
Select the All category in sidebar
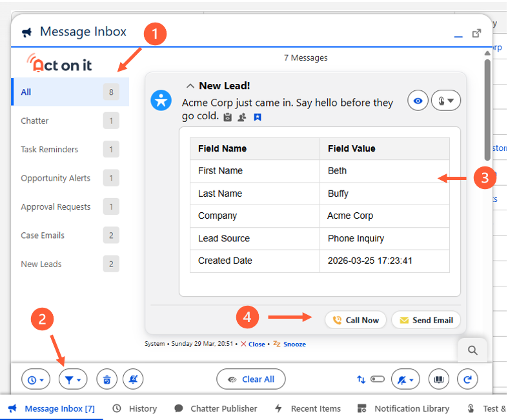coord(70,92)
